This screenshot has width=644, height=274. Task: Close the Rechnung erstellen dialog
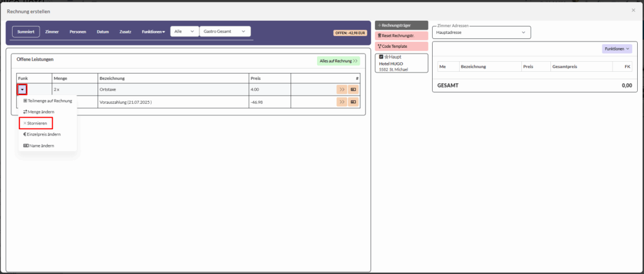coord(633,11)
